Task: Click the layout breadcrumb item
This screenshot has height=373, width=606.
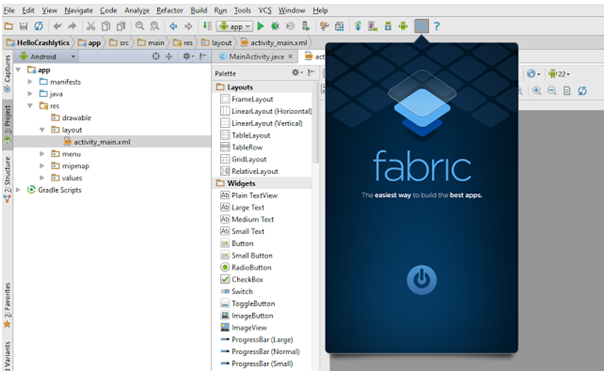Action: coord(216,43)
